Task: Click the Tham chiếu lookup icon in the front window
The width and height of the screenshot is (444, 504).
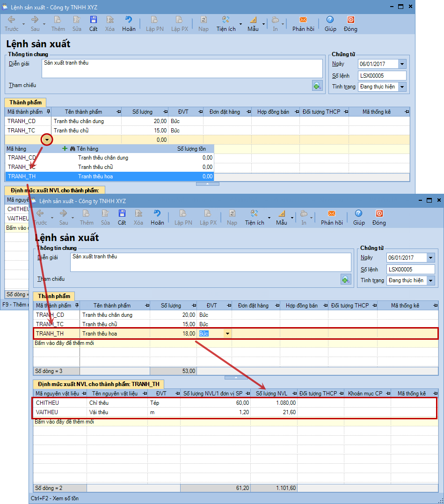Action: [x=346, y=279]
